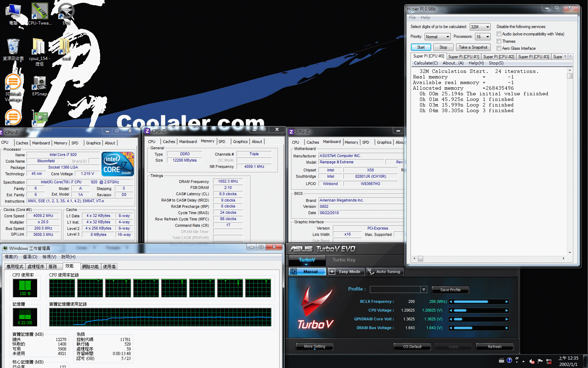Open the ET6 desktop shortcut
Viewport: 588px width, 368px height.
coord(66,14)
